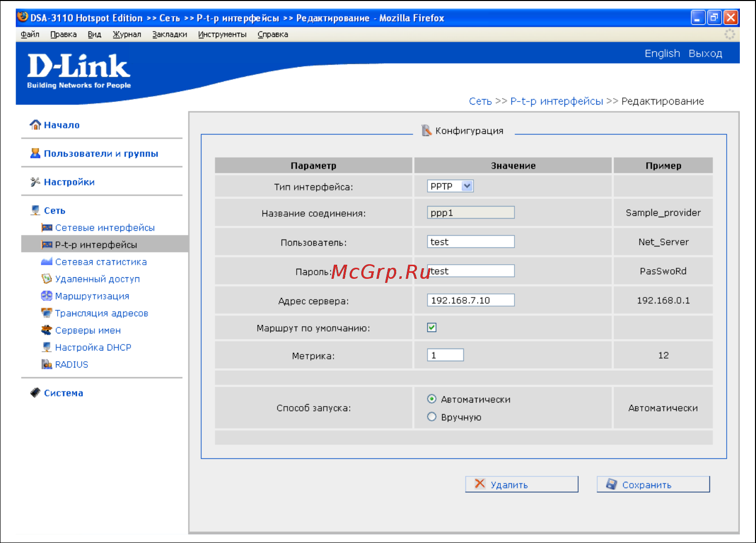
Task: Click the Пользователь input field
Action: [471, 241]
